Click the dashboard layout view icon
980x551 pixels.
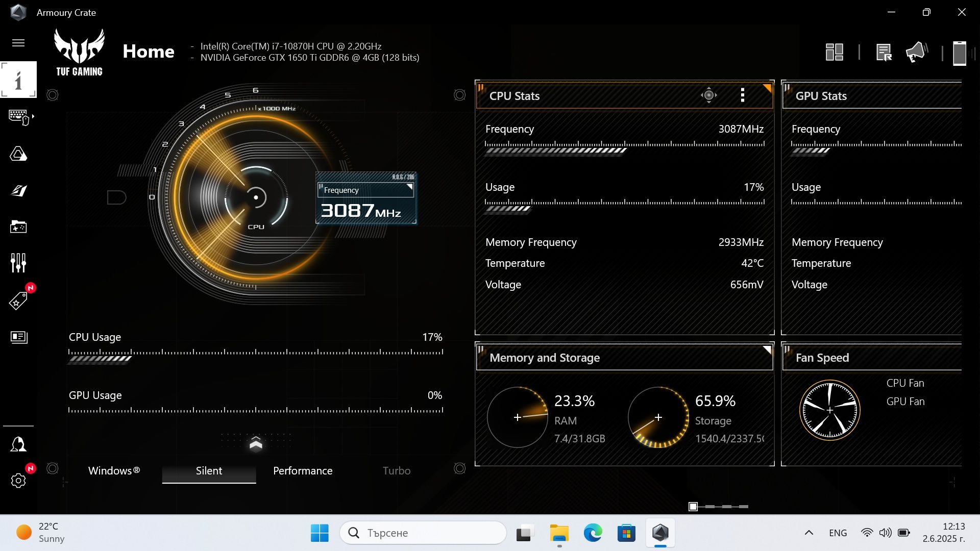(835, 52)
